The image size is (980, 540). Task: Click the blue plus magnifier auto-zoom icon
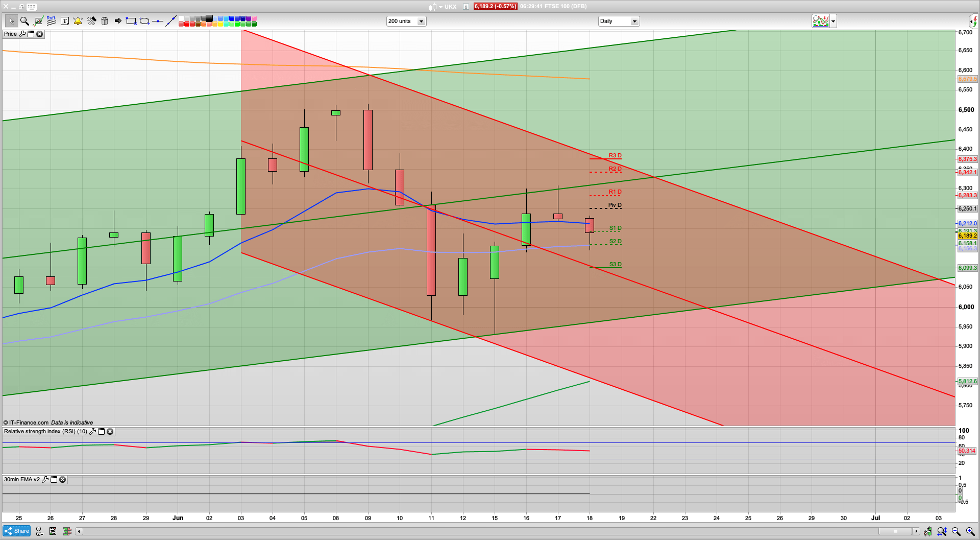[942, 531]
